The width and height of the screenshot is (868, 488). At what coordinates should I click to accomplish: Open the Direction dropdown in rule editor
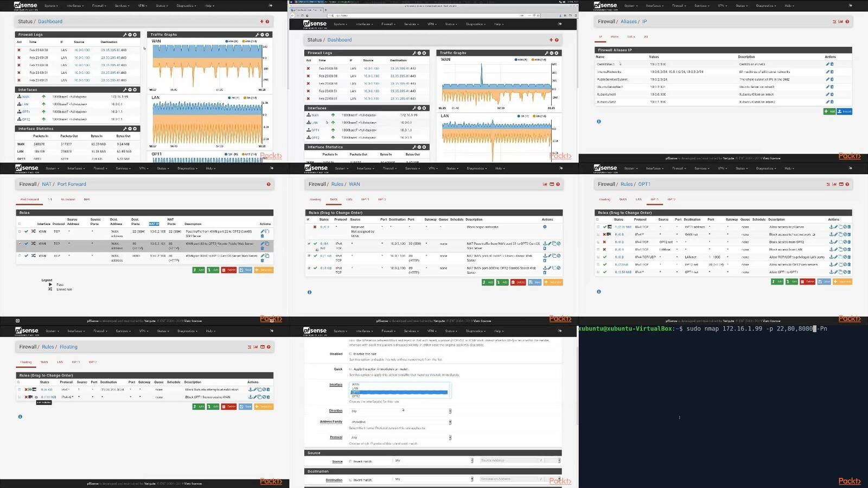coord(400,411)
